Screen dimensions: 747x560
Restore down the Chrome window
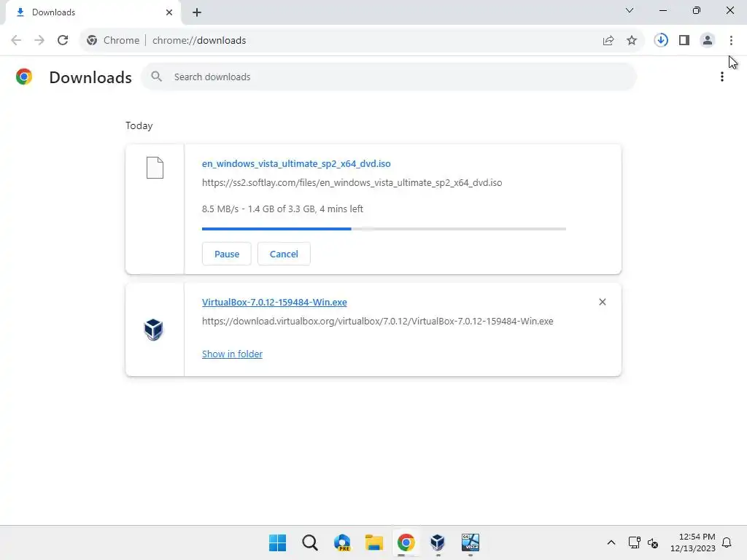(x=697, y=10)
